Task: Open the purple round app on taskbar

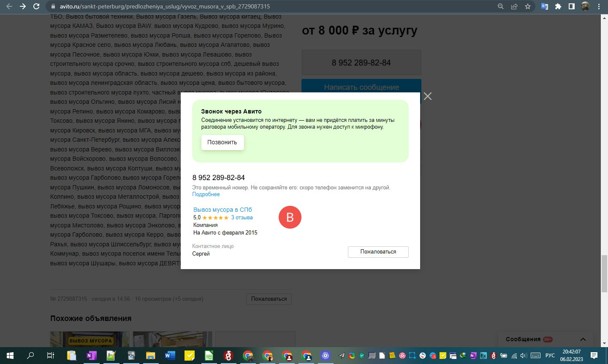Action: click(325, 356)
